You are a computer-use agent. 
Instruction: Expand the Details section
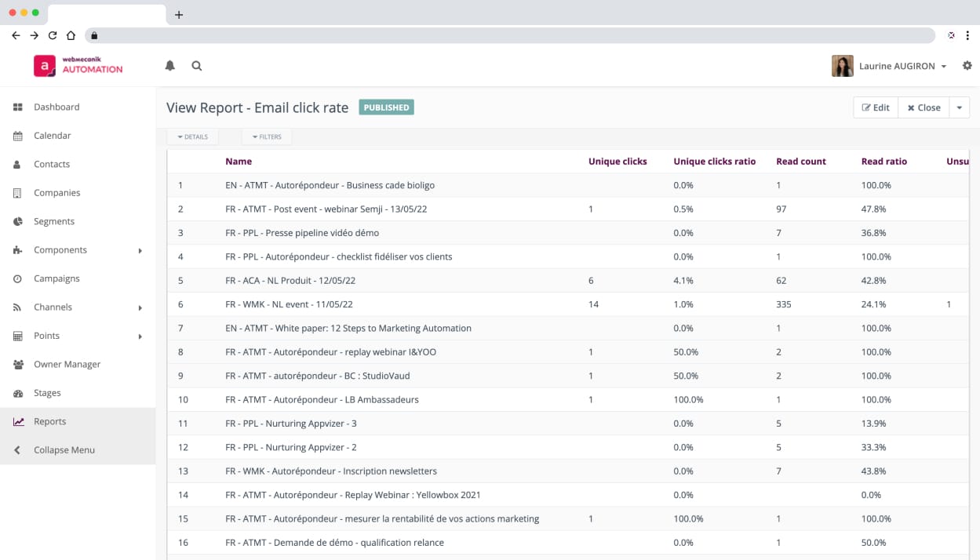(192, 137)
